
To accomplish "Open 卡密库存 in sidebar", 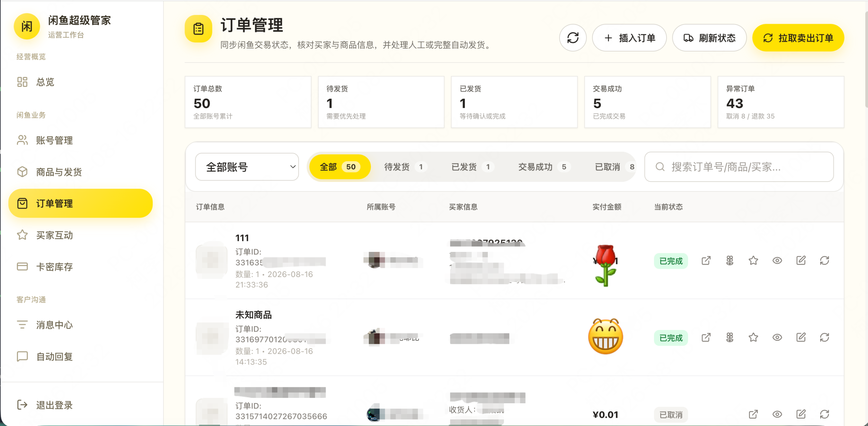I will tap(80, 266).
